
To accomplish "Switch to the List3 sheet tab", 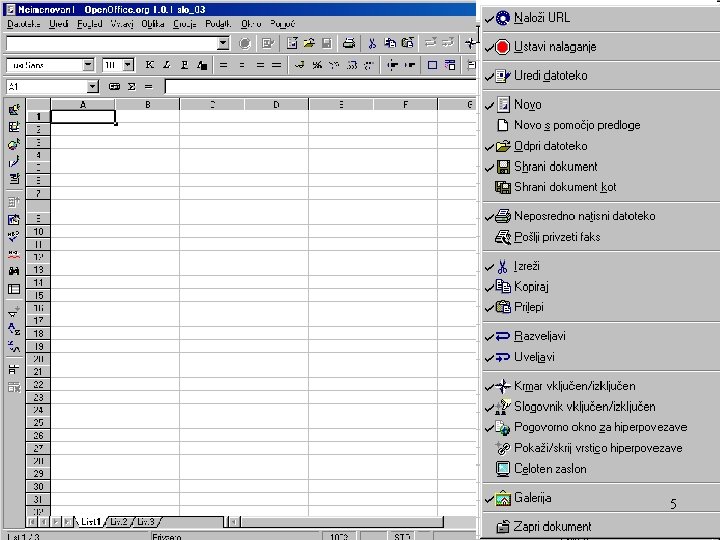I will (x=146, y=522).
